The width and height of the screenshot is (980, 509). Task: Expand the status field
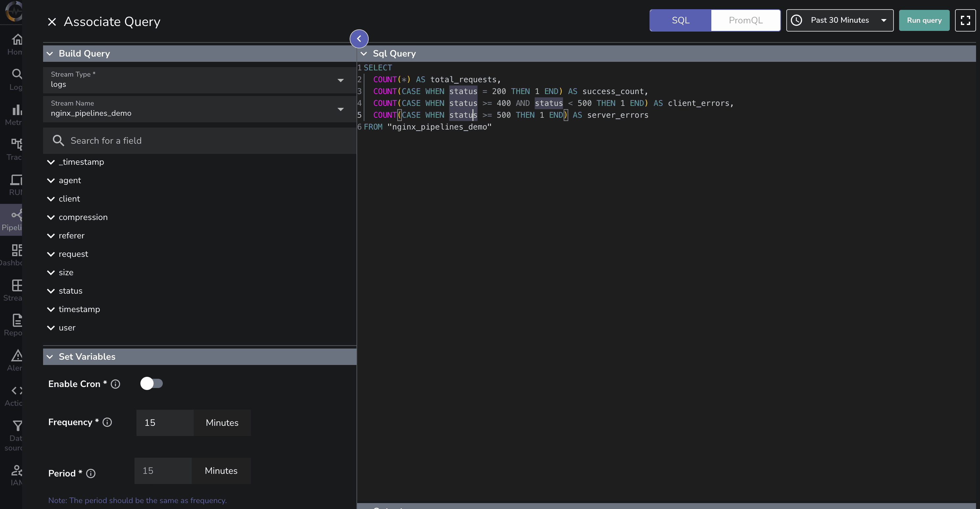[51, 291]
